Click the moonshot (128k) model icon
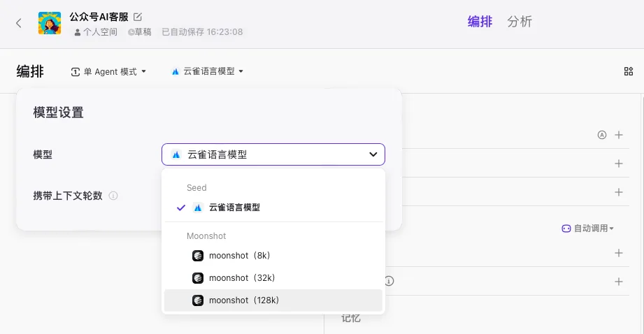This screenshot has height=334, width=644. pyautogui.click(x=198, y=300)
